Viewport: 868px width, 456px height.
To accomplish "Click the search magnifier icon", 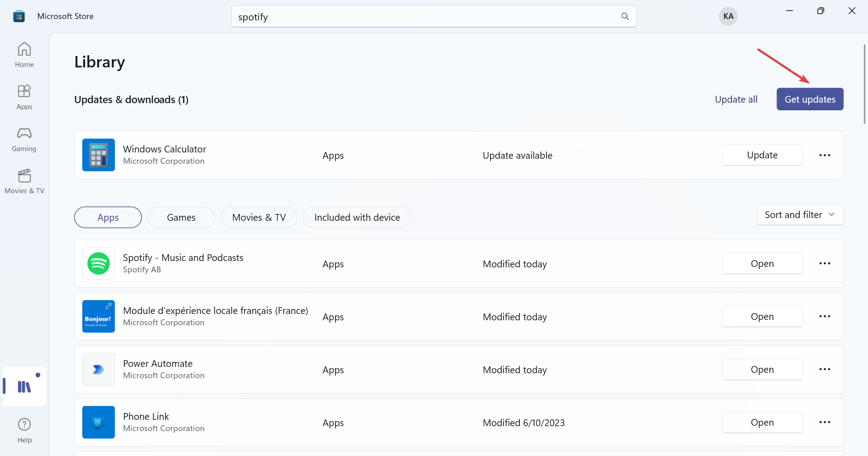I will pyautogui.click(x=625, y=16).
